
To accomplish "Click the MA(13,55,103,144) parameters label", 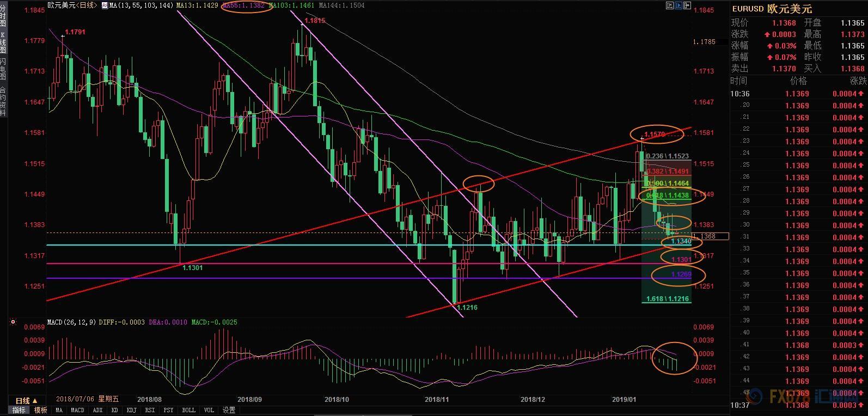I will click(x=143, y=5).
